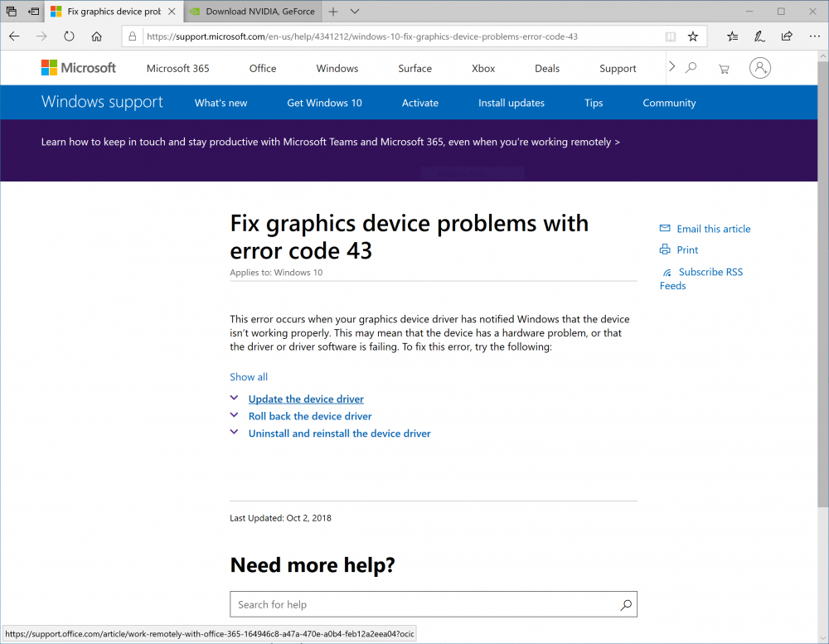The height and width of the screenshot is (644, 829).
Task: Open the Office menu item
Action: click(x=263, y=68)
